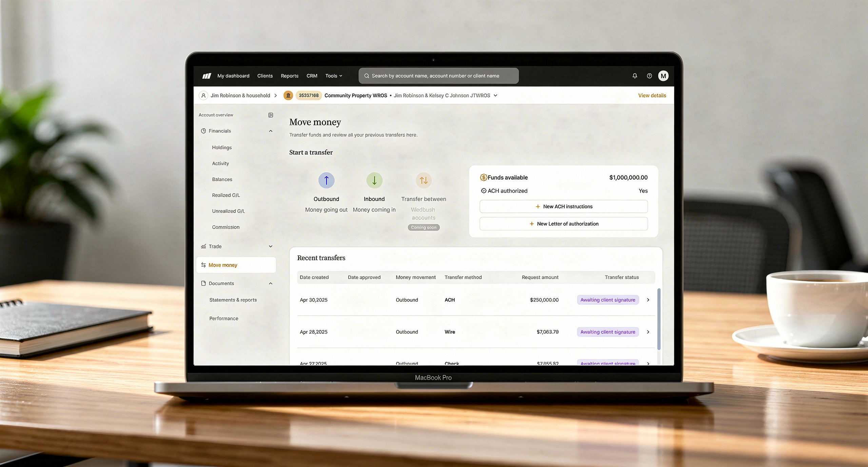This screenshot has width=868, height=467.
Task: Open the Tools dropdown menu
Action: click(334, 76)
